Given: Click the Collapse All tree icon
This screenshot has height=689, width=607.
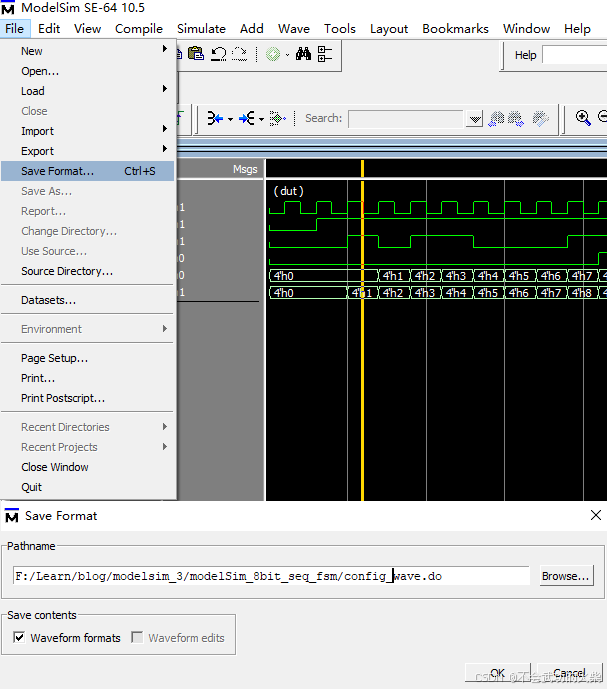Looking at the screenshot, I should coord(325,54).
